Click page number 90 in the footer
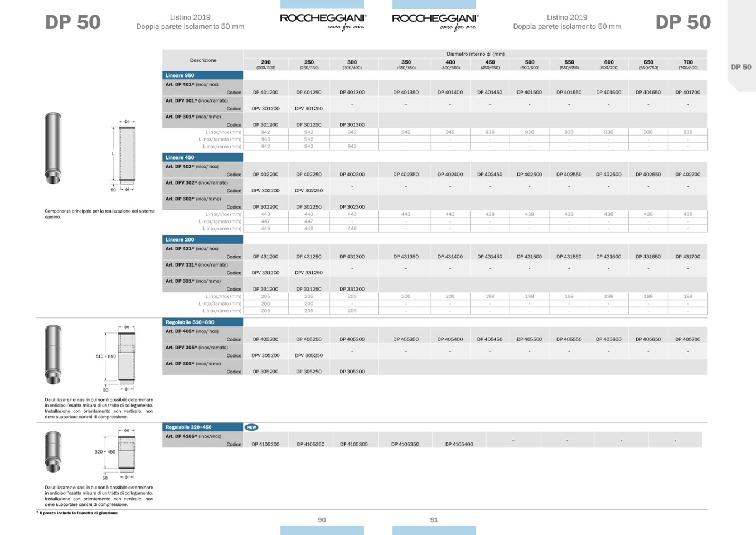The image size is (756, 535). (322, 520)
